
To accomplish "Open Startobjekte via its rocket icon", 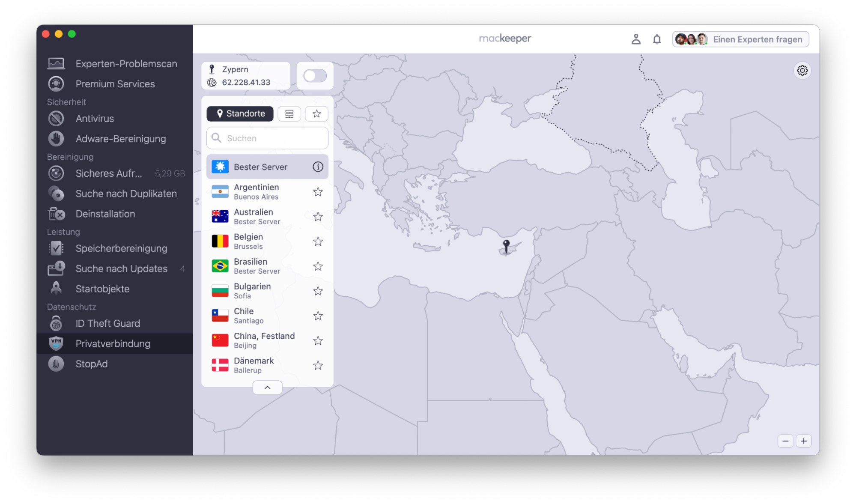I will tap(56, 288).
